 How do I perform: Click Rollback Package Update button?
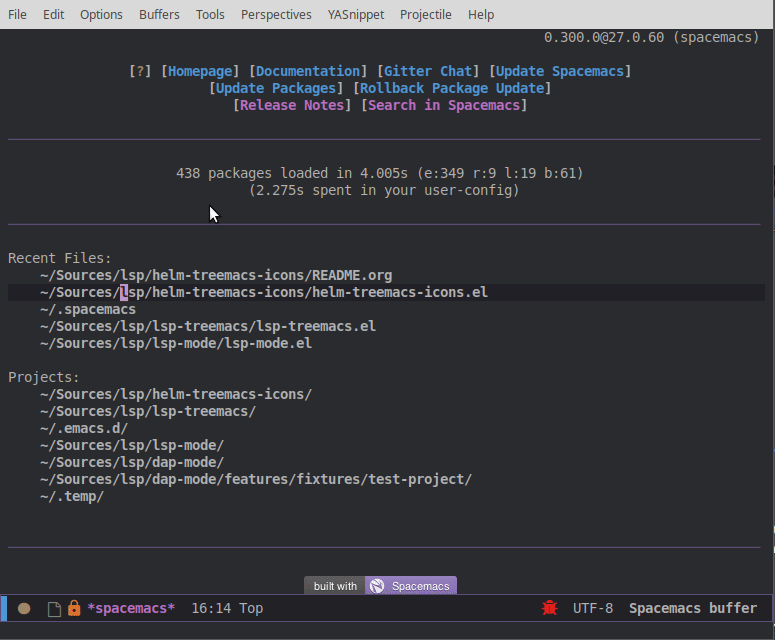[452, 88]
